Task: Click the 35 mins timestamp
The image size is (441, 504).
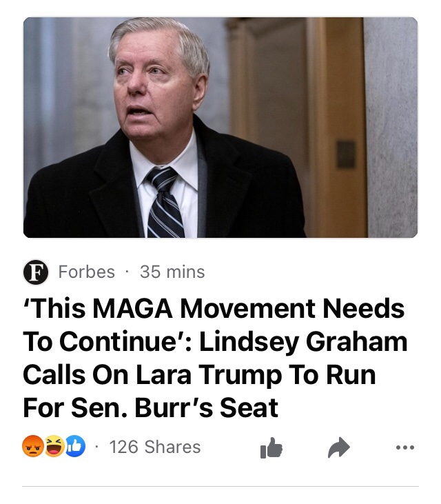Action: (x=172, y=272)
